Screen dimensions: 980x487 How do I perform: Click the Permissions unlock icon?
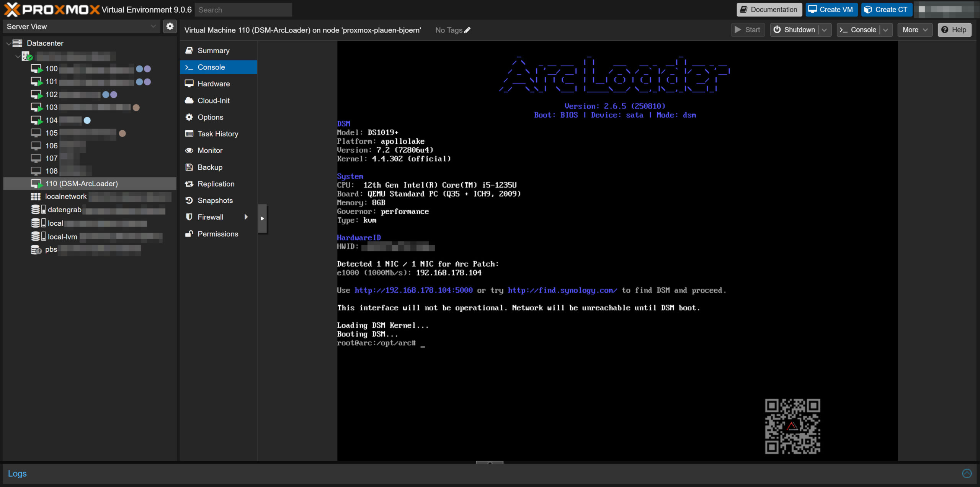coord(189,234)
